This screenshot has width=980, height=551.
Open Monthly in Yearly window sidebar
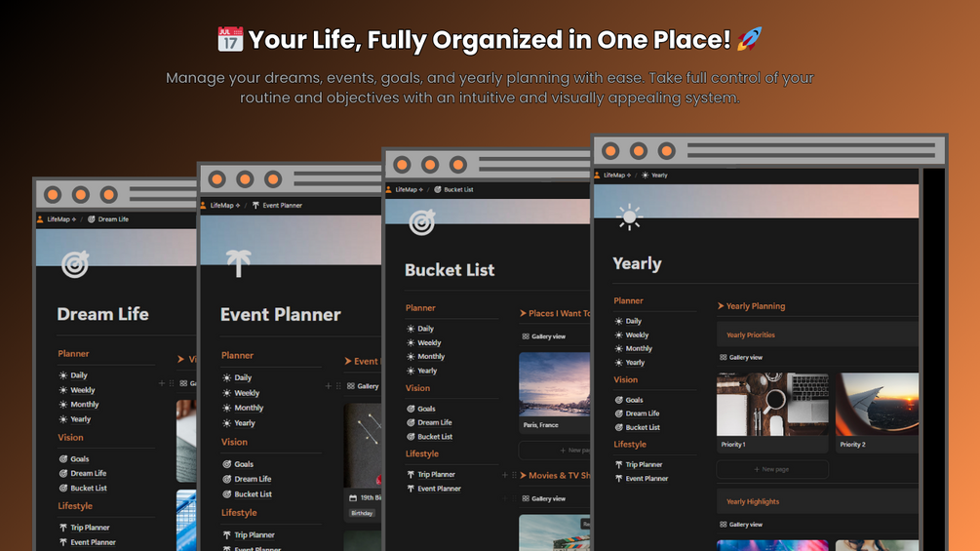click(639, 348)
